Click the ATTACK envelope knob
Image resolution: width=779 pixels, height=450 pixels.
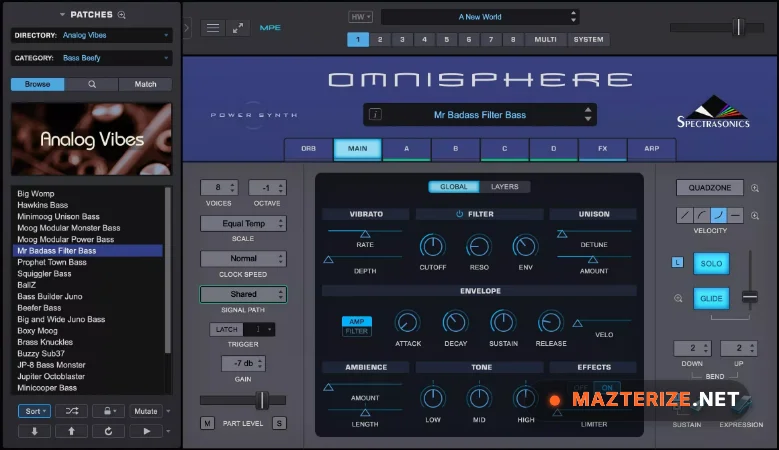(407, 323)
